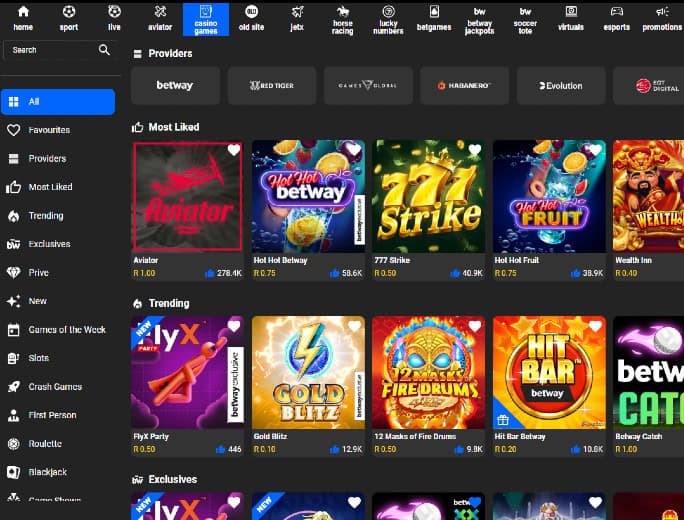Click the gift icon on Hit Bar

[503, 420]
